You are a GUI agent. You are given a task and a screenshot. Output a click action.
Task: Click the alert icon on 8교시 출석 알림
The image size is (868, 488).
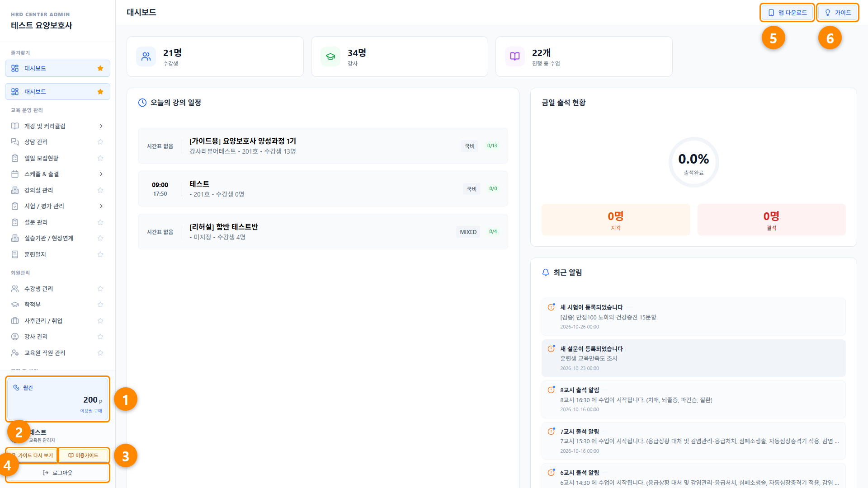551,390
